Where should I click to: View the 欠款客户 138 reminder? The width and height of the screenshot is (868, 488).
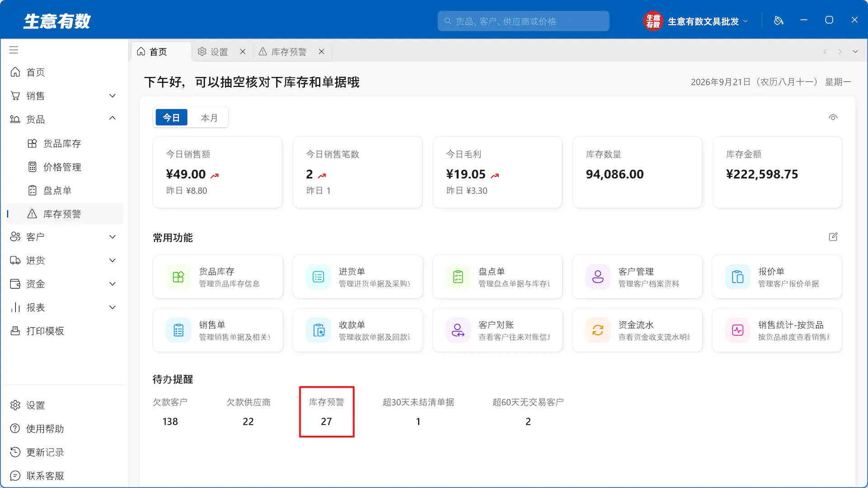pyautogui.click(x=170, y=412)
